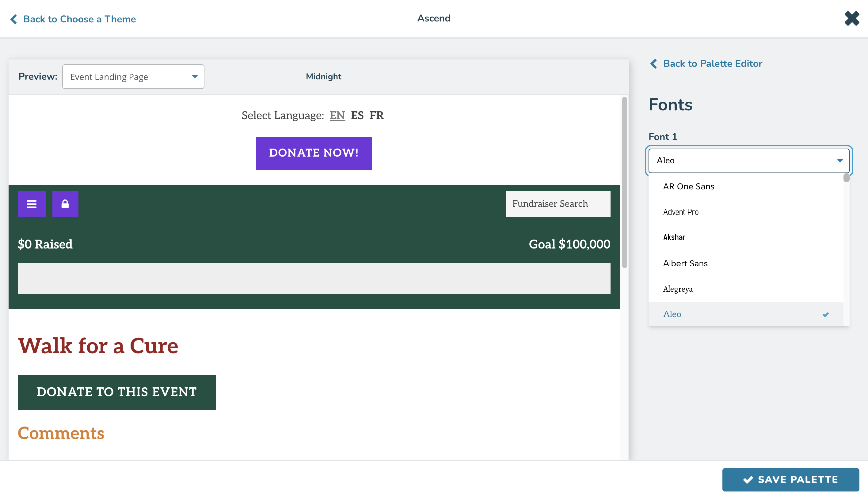
Task: Click the Back to Palette Editor chevron icon
Action: [x=653, y=63]
